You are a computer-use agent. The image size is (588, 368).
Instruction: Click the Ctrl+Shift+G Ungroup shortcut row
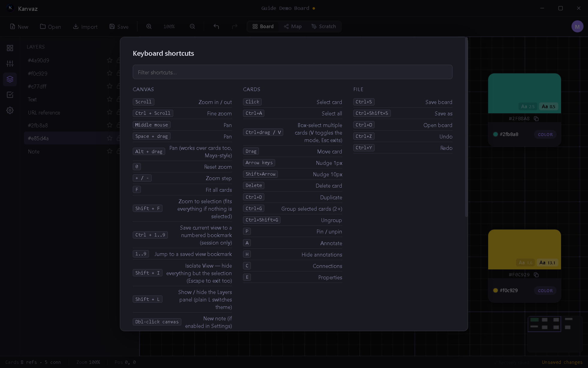pyautogui.click(x=293, y=220)
